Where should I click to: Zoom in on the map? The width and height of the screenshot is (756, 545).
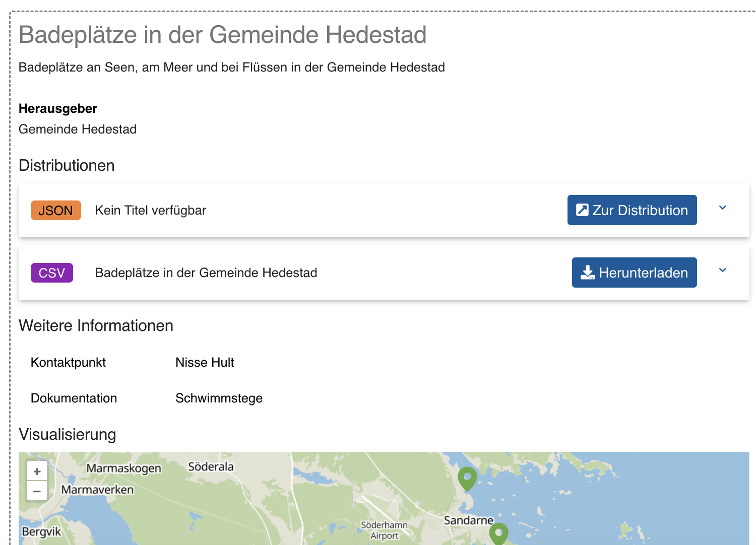pos(37,471)
